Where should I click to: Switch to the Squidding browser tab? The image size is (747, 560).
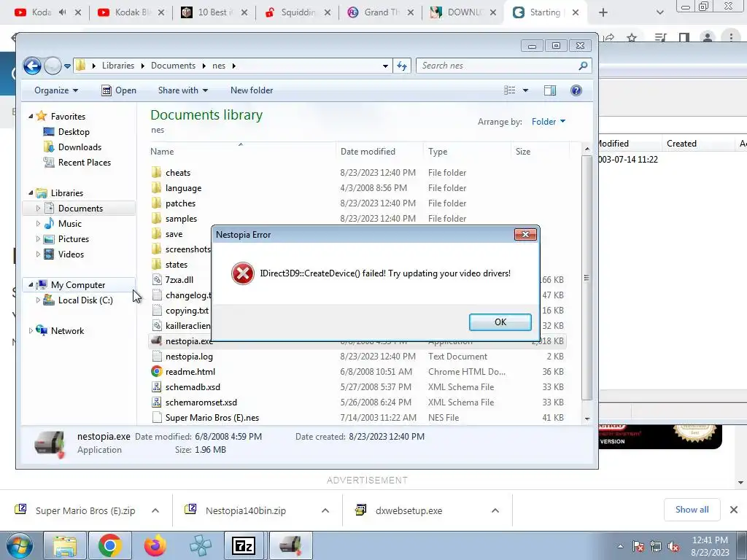(x=298, y=12)
